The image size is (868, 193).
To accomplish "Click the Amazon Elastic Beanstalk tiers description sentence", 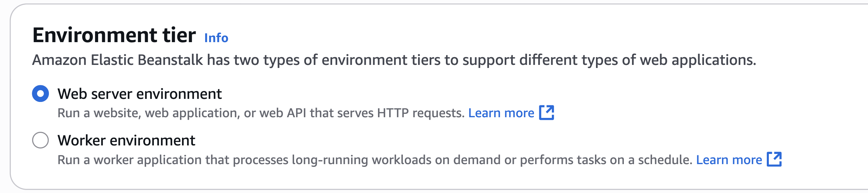I will (x=394, y=60).
